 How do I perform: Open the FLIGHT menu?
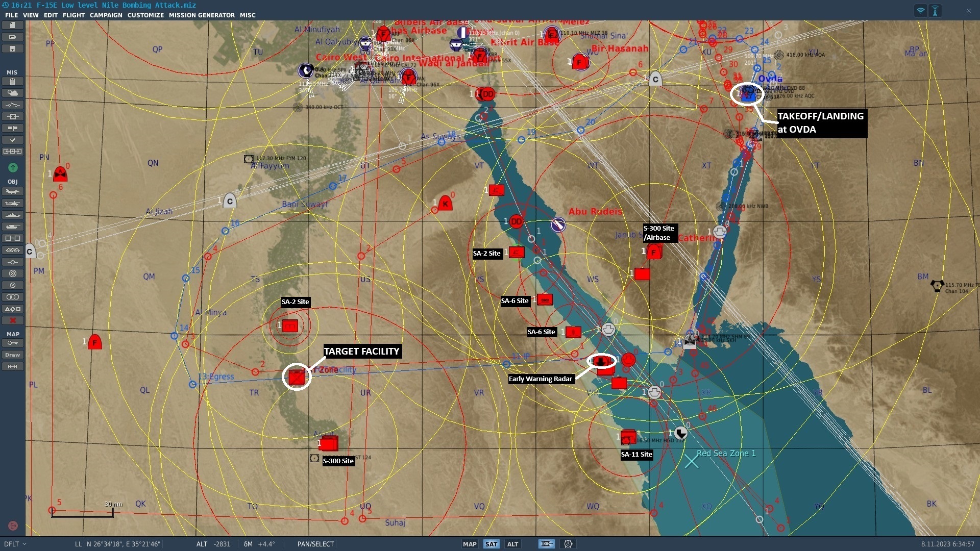pos(73,15)
